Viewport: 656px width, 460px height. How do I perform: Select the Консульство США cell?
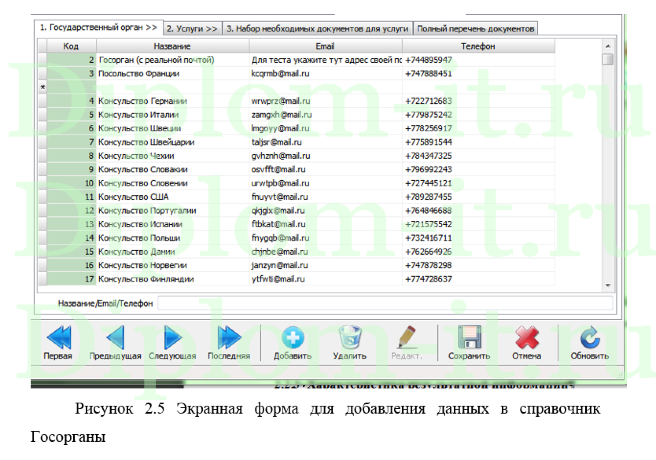173,197
